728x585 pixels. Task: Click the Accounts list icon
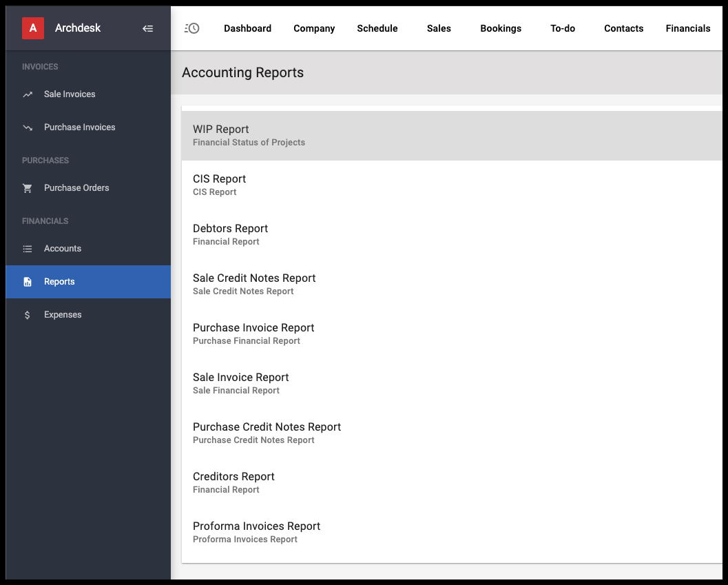click(28, 249)
